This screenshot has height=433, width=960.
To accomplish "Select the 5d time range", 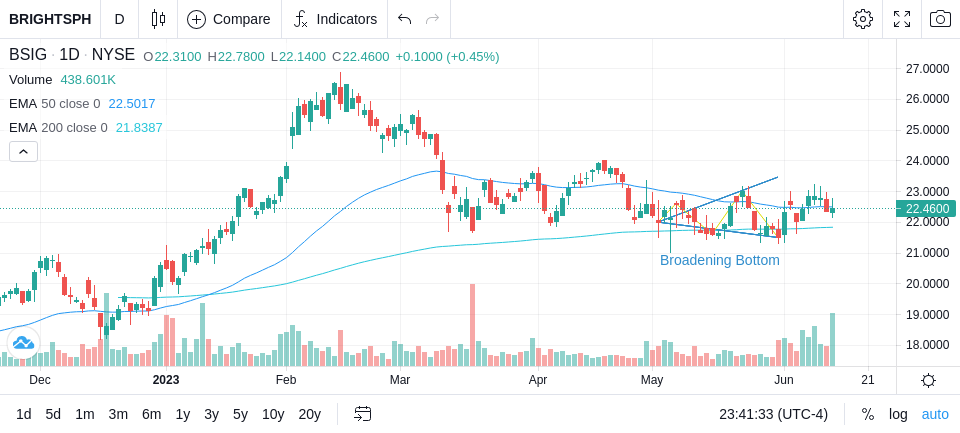I will click(53, 415).
